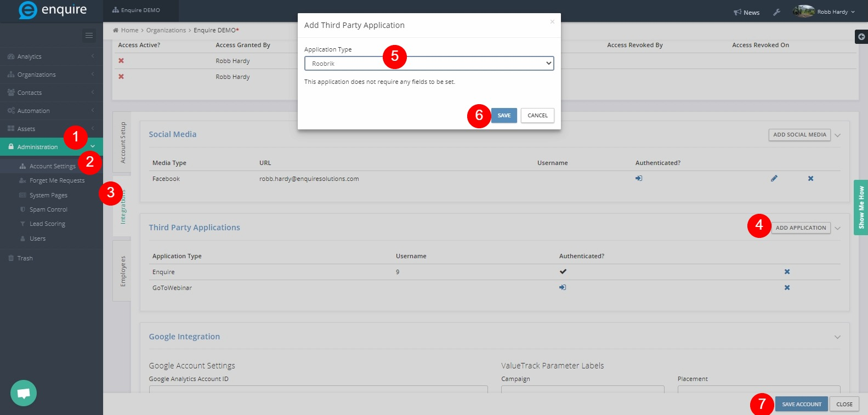Delete the Facebook social media entry
The height and width of the screenshot is (415, 868).
click(x=810, y=178)
